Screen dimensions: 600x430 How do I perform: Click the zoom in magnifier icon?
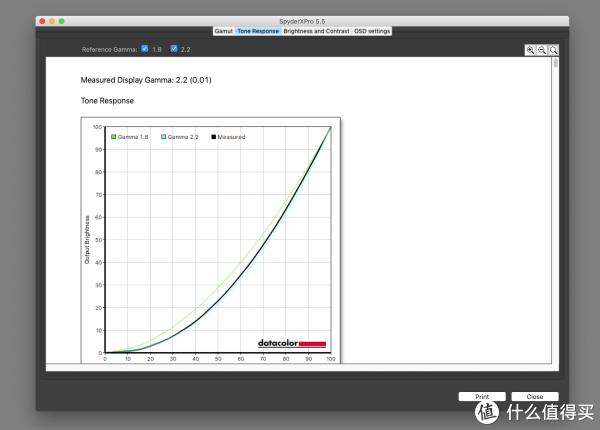coord(530,50)
